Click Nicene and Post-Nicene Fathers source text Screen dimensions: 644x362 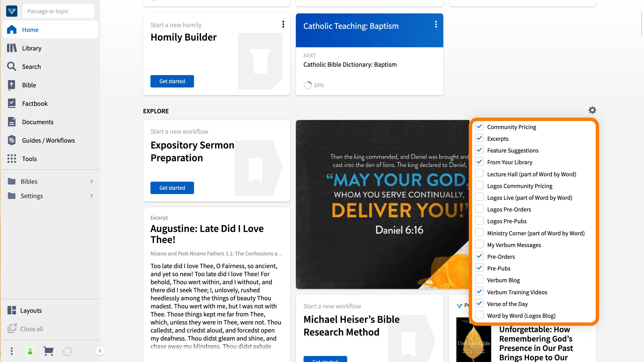[x=216, y=253]
